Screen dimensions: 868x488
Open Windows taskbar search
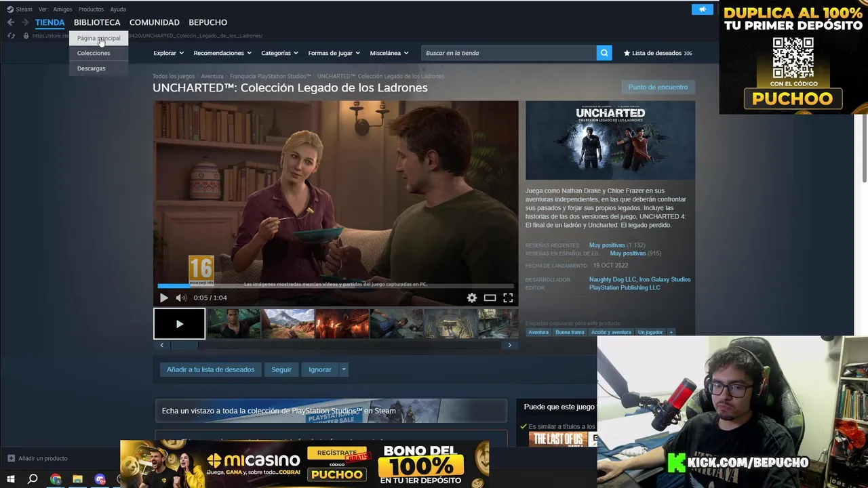(x=33, y=479)
